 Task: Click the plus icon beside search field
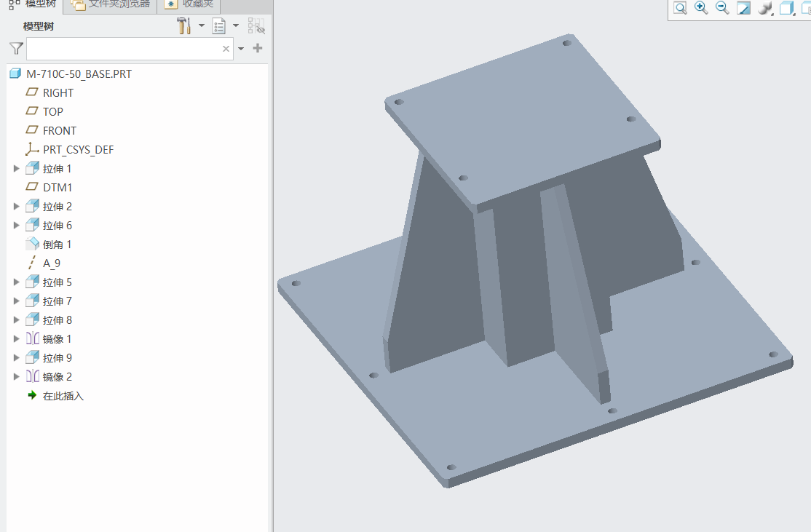click(258, 48)
